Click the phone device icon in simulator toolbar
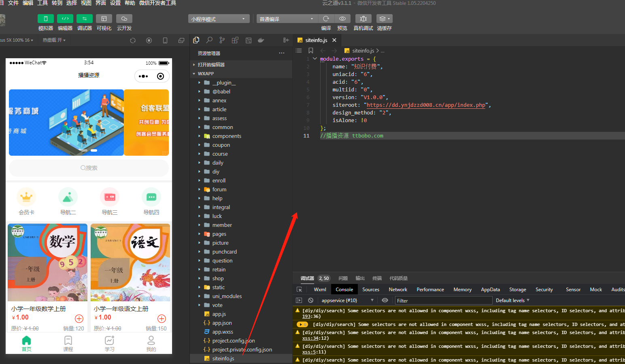The image size is (625, 364). 165,40
